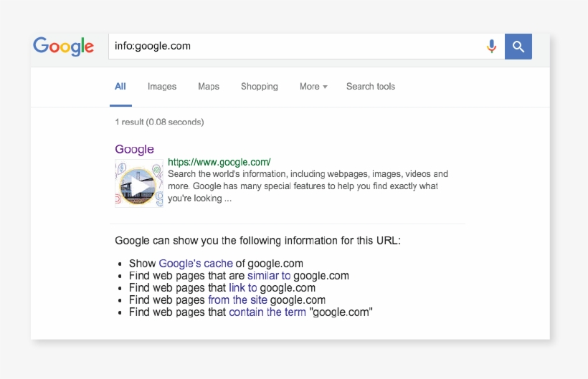Switch to the Maps tab

click(209, 87)
